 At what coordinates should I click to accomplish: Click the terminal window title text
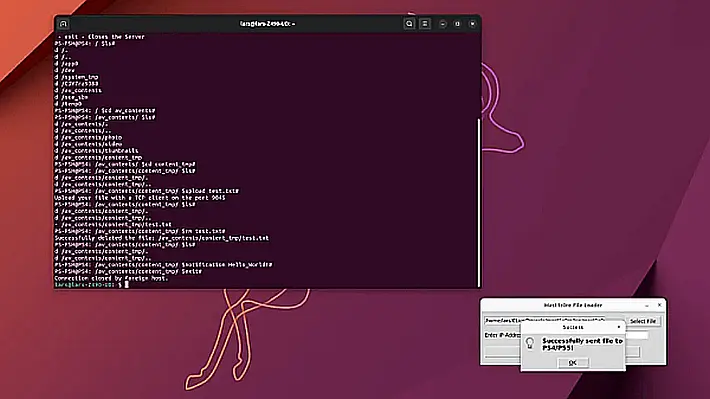tap(267, 24)
